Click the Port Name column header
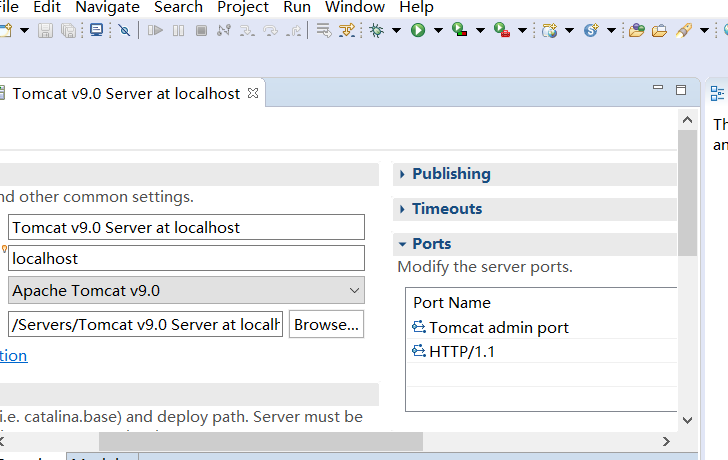This screenshot has width=728, height=460. 452,303
